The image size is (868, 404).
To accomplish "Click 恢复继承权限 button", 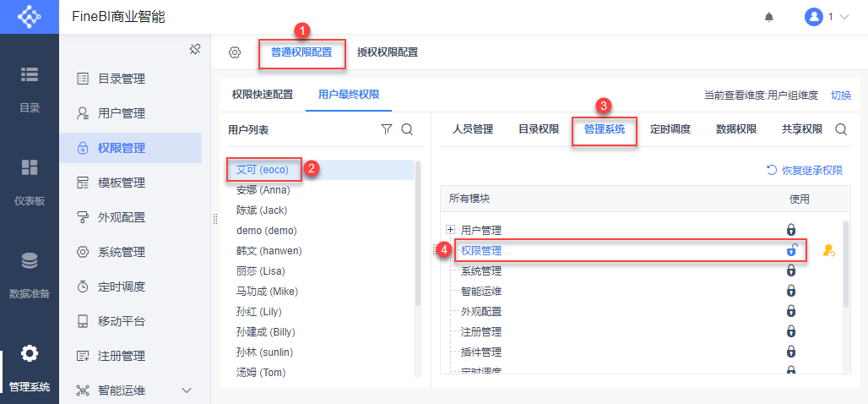I will coord(805,170).
